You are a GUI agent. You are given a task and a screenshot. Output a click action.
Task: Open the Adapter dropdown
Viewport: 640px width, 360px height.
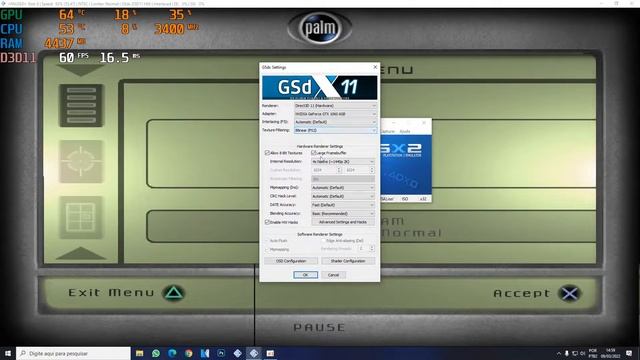335,114
